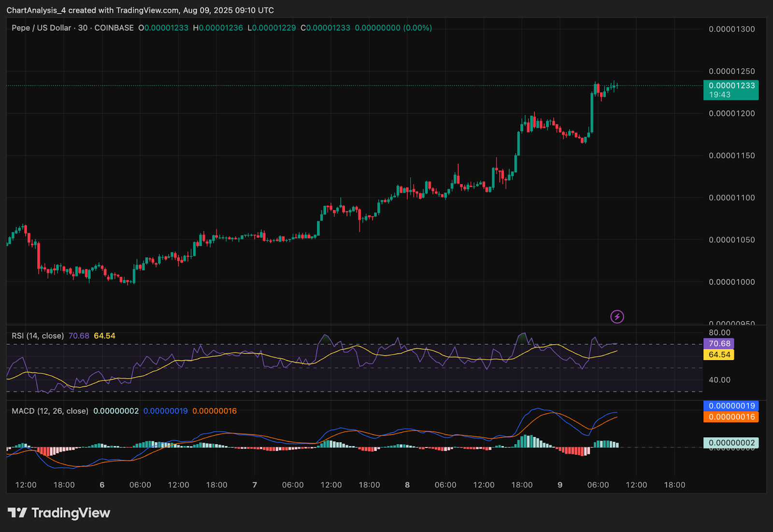Click date label 7 on time axis

tap(255, 485)
